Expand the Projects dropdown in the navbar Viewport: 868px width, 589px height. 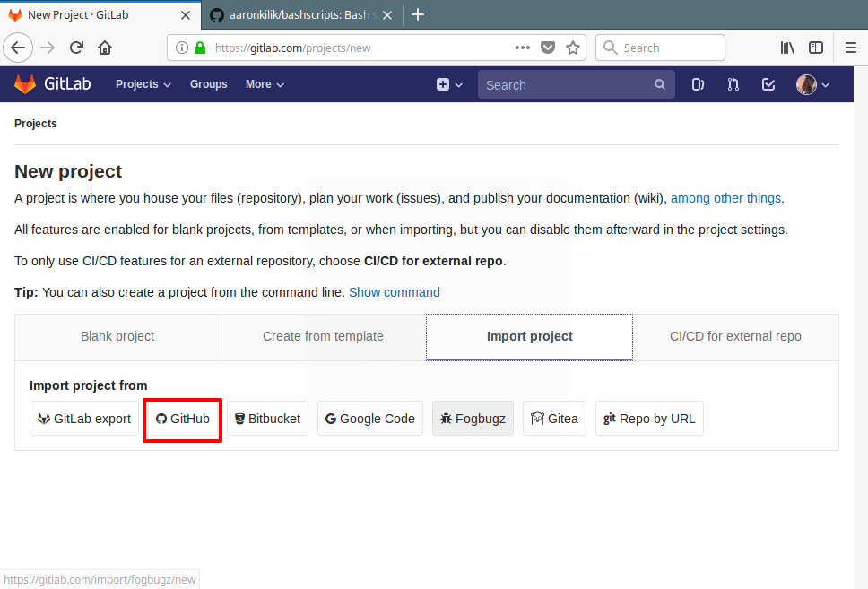click(143, 84)
